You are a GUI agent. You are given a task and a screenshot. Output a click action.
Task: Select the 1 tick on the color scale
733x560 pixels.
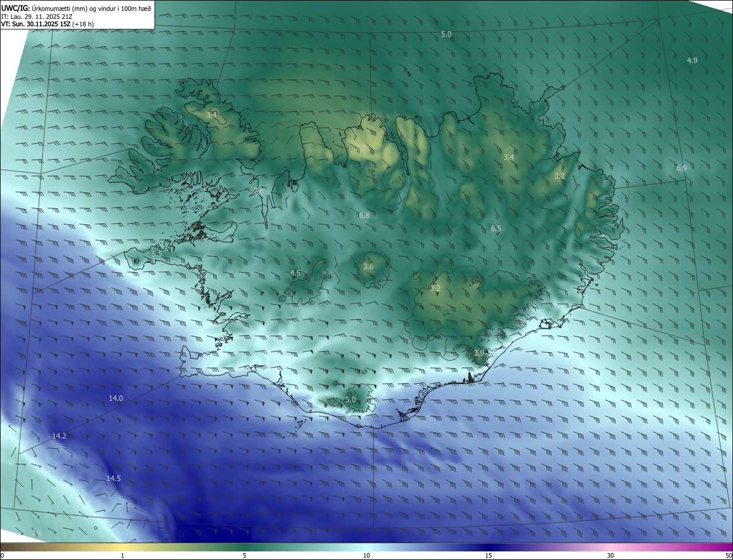123,555
